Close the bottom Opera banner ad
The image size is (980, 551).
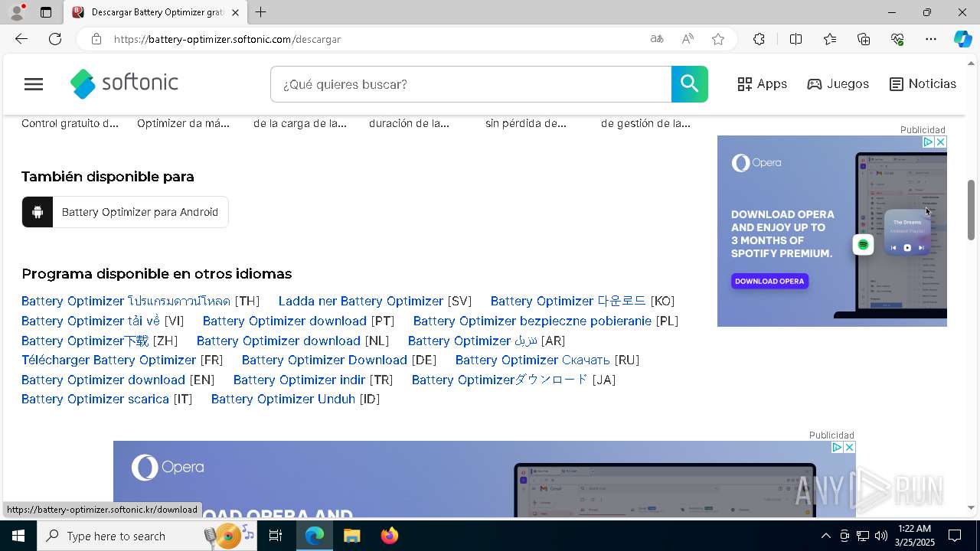tap(849, 448)
